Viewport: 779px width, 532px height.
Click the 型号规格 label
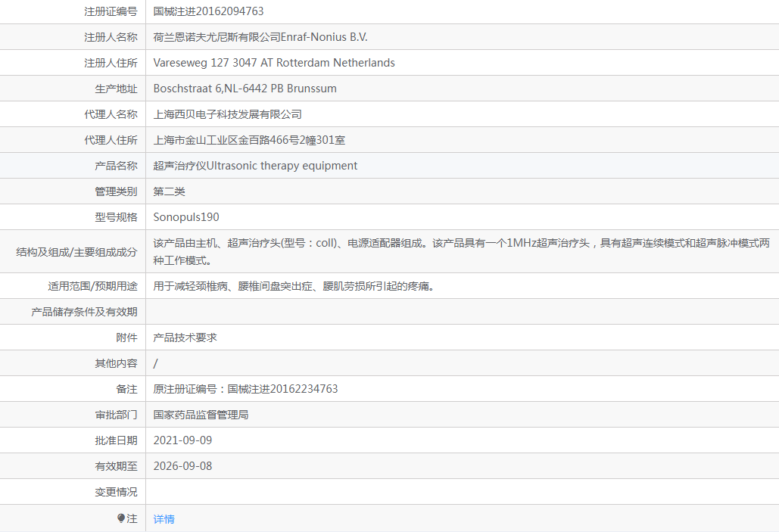tap(117, 218)
